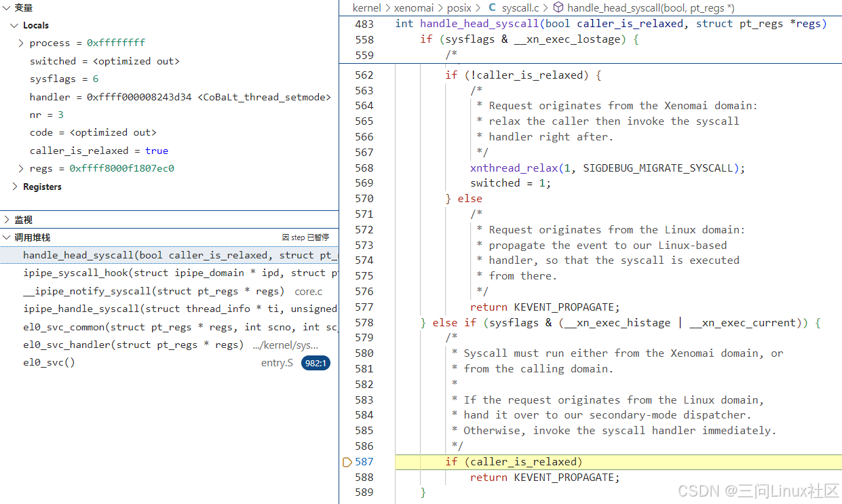Click the C file icon in breadcrumb
The image size is (842, 504).
[493, 8]
